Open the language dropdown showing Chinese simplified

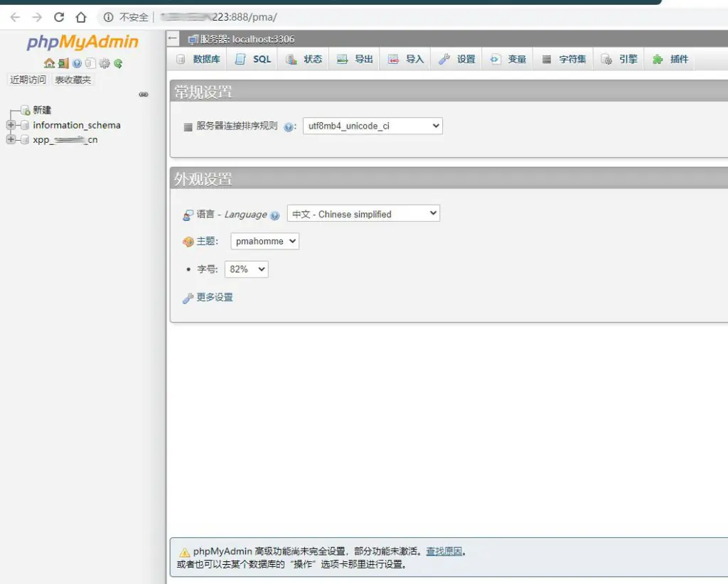[363, 214]
